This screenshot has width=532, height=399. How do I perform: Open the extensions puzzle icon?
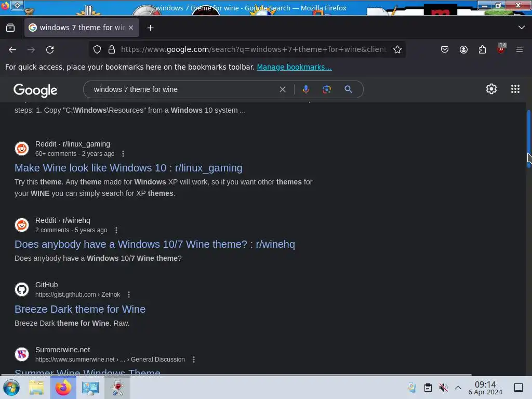pos(482,49)
